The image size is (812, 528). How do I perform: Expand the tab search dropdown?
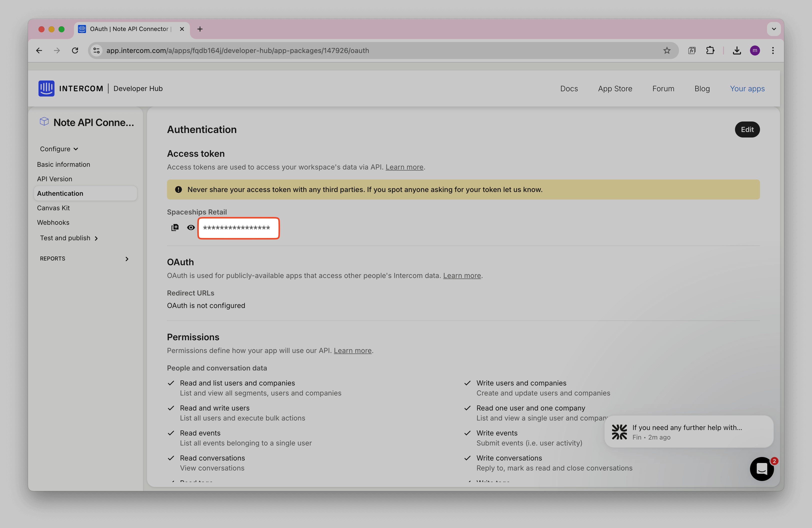click(x=773, y=29)
